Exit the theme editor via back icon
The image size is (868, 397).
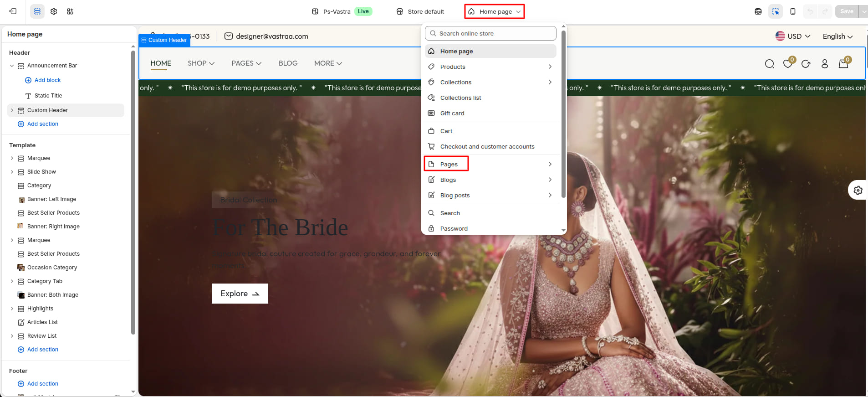coord(13,11)
